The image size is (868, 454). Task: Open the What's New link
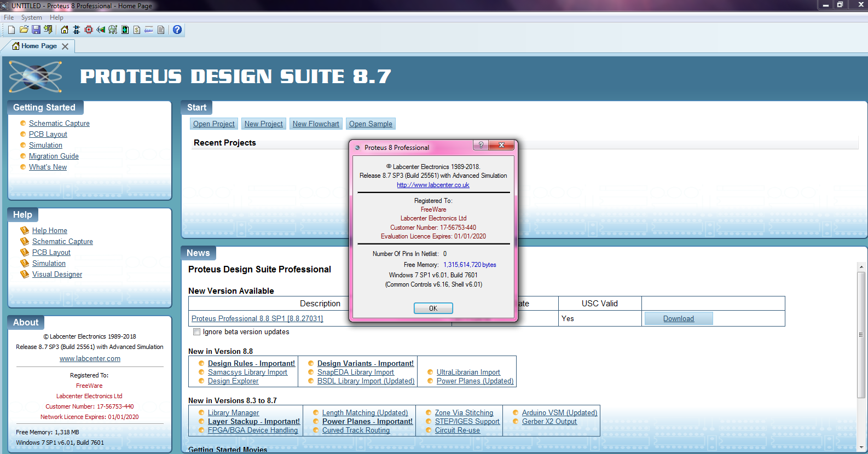coord(48,167)
